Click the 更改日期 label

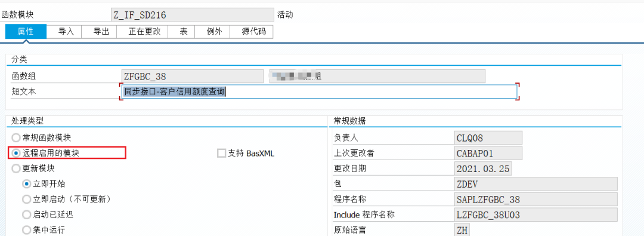pyautogui.click(x=351, y=168)
